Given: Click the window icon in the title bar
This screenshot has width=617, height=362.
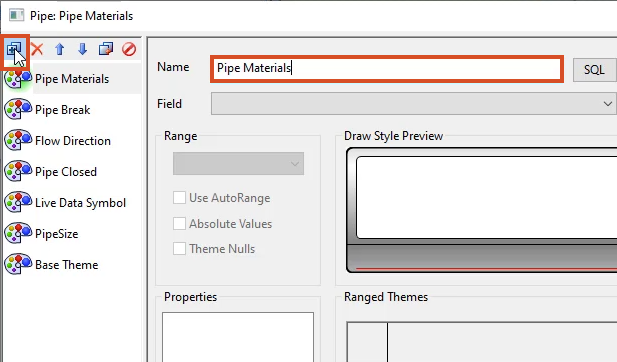Looking at the screenshot, I should pyautogui.click(x=17, y=15).
